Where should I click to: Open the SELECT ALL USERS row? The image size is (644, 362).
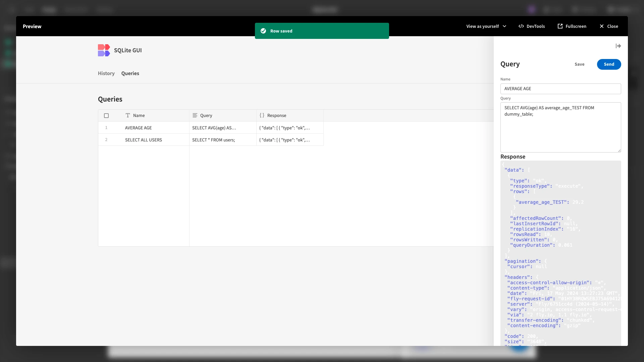pyautogui.click(x=211, y=140)
